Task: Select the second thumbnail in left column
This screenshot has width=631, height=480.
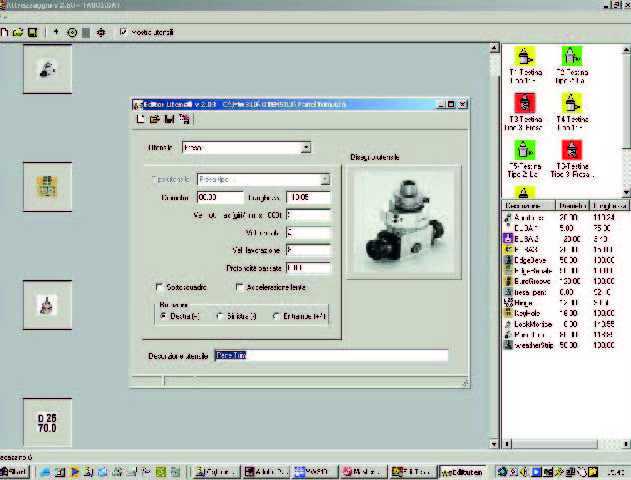Action: pos(47,187)
